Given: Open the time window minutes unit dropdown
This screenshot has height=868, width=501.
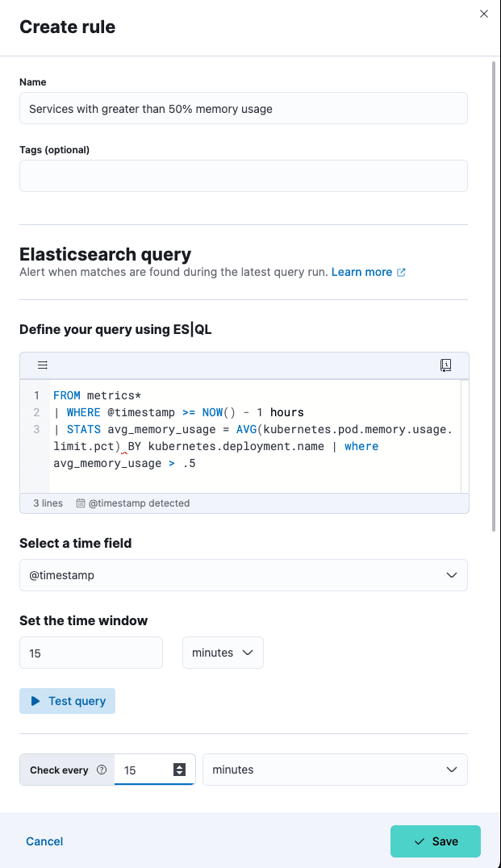Looking at the screenshot, I should pyautogui.click(x=223, y=653).
